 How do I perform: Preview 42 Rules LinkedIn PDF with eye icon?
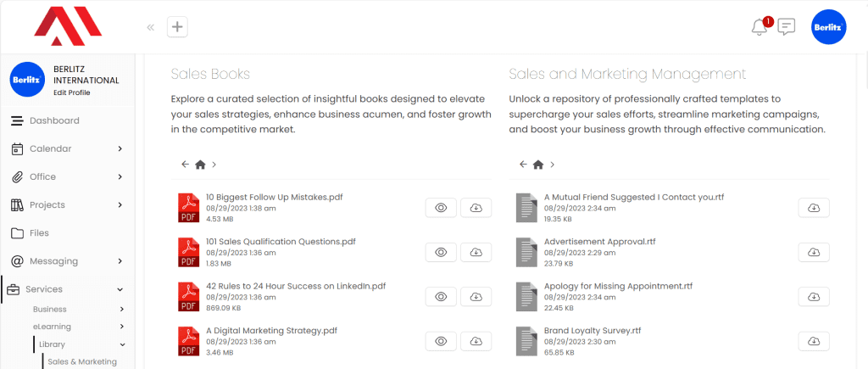point(441,296)
